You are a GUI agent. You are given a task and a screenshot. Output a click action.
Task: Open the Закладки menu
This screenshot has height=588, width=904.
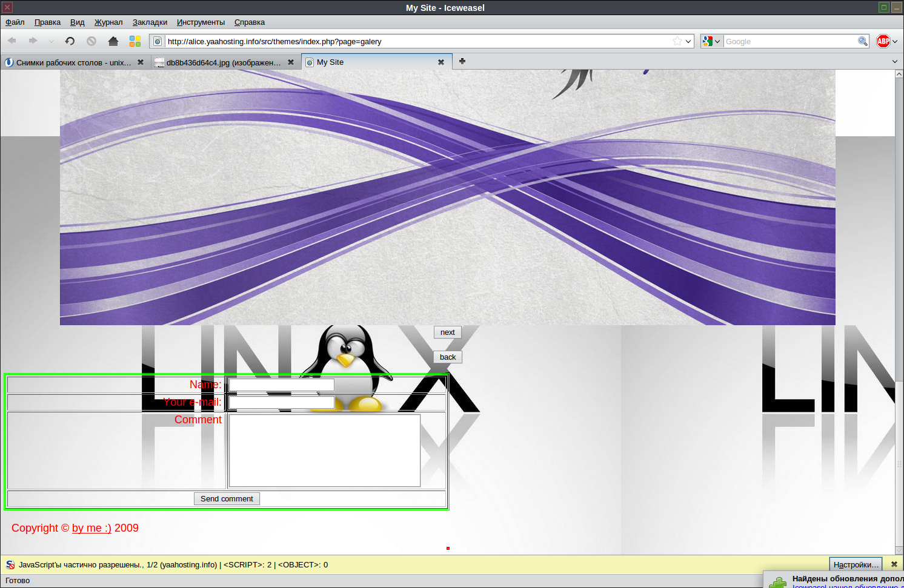pos(150,22)
